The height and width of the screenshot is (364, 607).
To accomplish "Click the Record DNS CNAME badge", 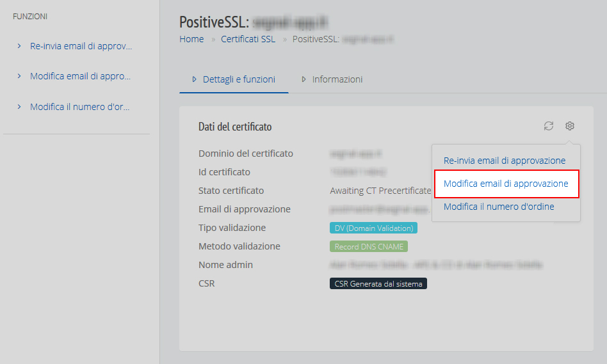I will click(x=369, y=246).
